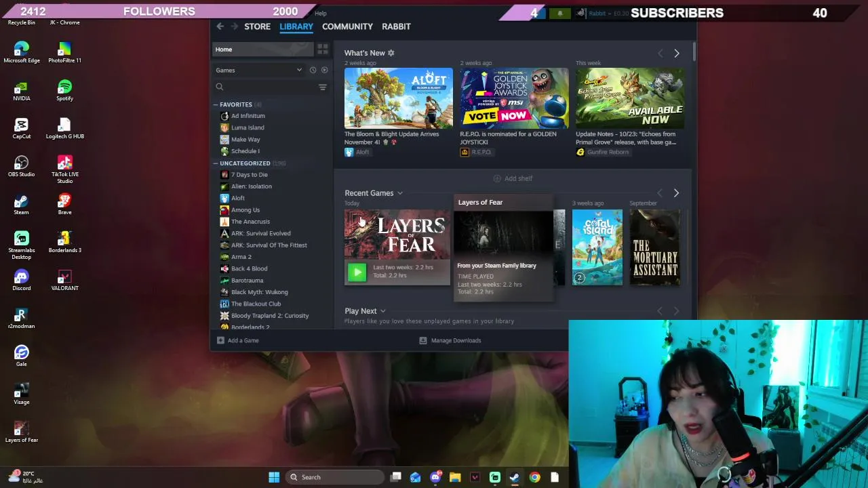Image resolution: width=868 pixels, height=488 pixels.
Task: Open What's New settings gear
Action: click(391, 53)
